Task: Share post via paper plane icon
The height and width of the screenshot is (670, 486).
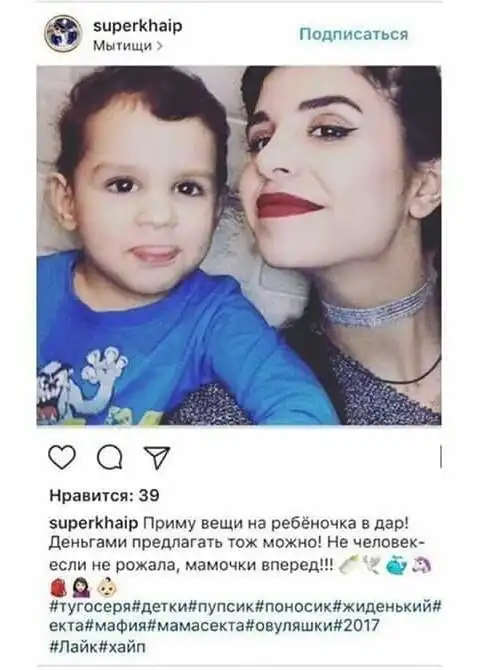Action: tap(157, 457)
